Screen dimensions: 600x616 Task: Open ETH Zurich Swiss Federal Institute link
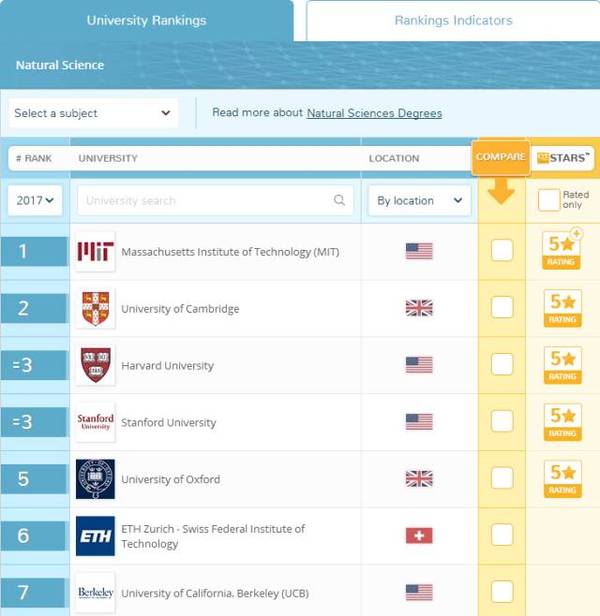coord(213,536)
